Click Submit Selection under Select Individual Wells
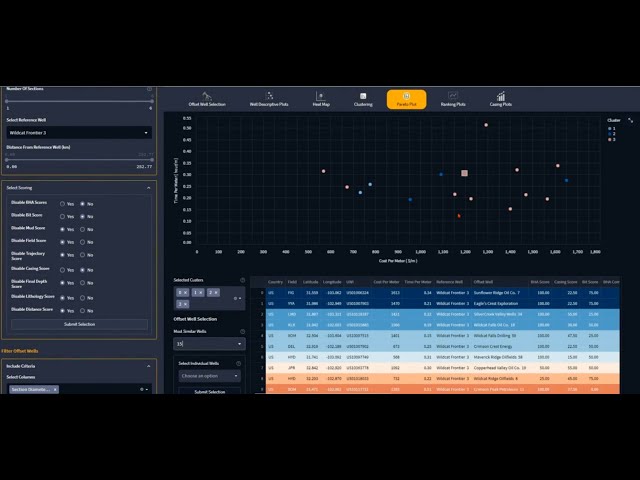Image resolution: width=640 pixels, height=480 pixels. point(209,391)
